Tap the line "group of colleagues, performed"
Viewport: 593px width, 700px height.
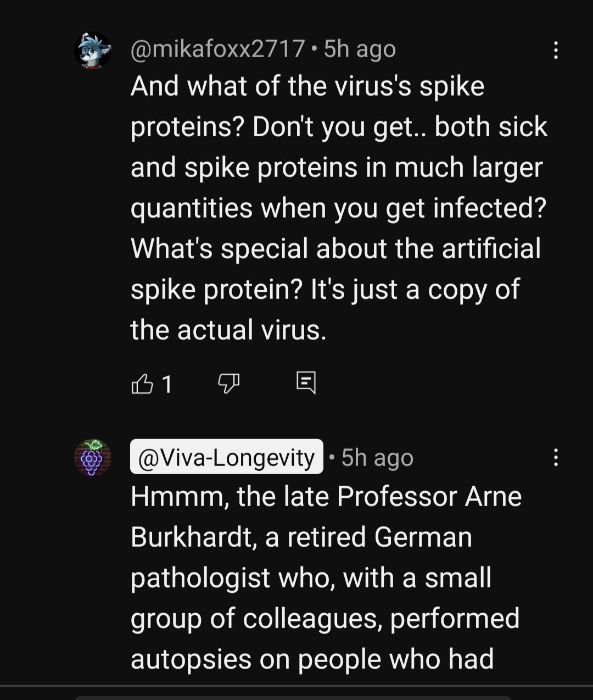click(x=325, y=619)
